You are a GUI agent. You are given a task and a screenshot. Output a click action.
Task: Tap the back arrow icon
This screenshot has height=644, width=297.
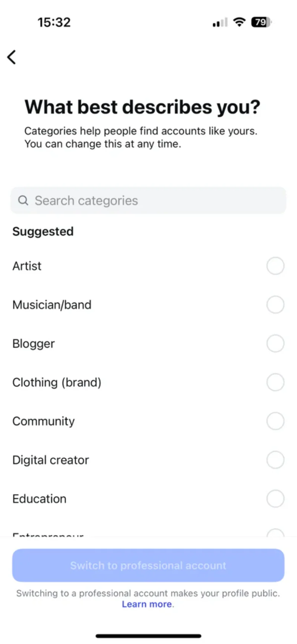pyautogui.click(x=12, y=57)
